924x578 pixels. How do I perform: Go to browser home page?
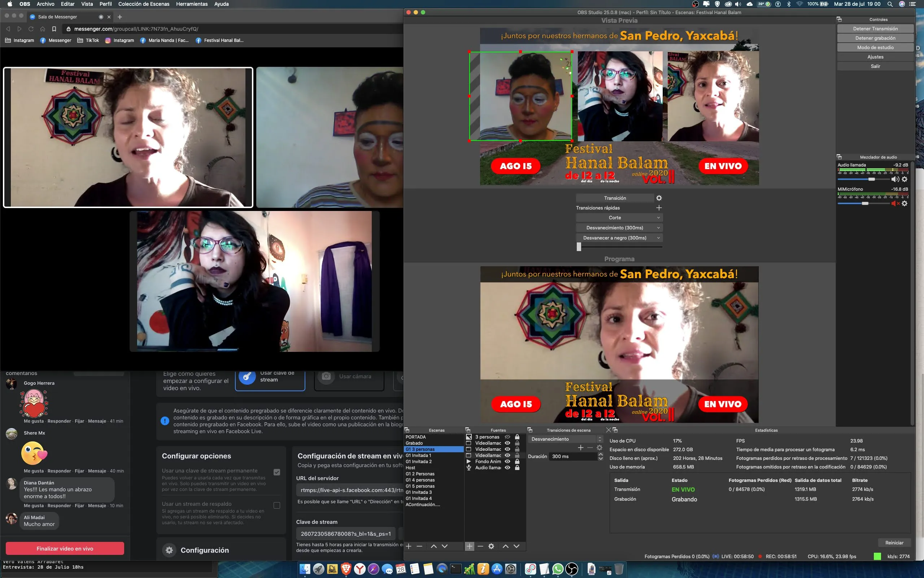(42, 29)
